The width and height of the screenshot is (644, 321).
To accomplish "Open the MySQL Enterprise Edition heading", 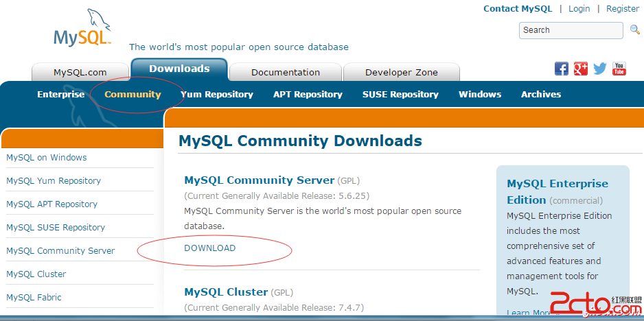I will point(557,191).
